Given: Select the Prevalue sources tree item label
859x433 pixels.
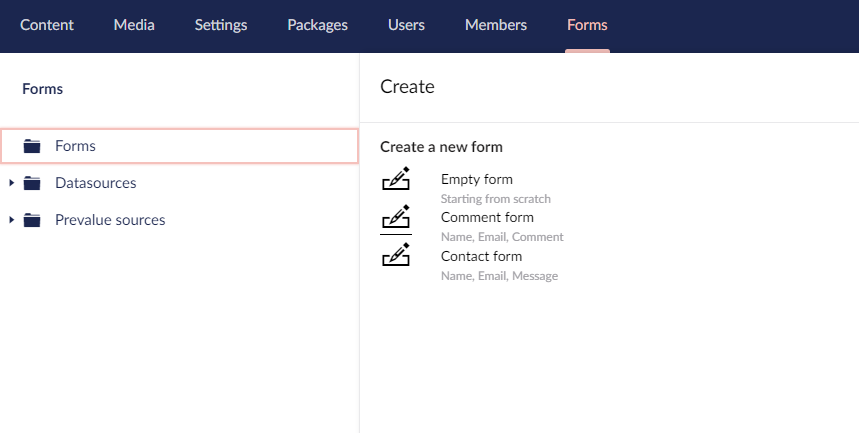Looking at the screenshot, I should pyautogui.click(x=110, y=220).
